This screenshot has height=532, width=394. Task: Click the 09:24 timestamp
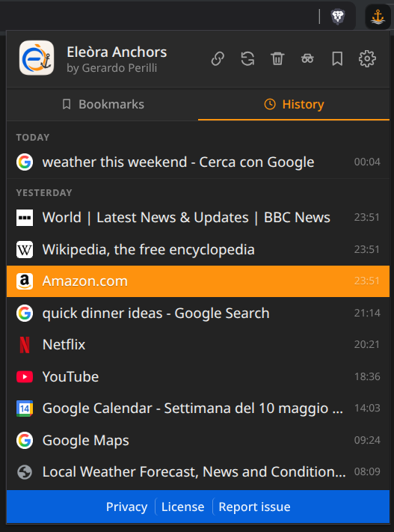[367, 441]
